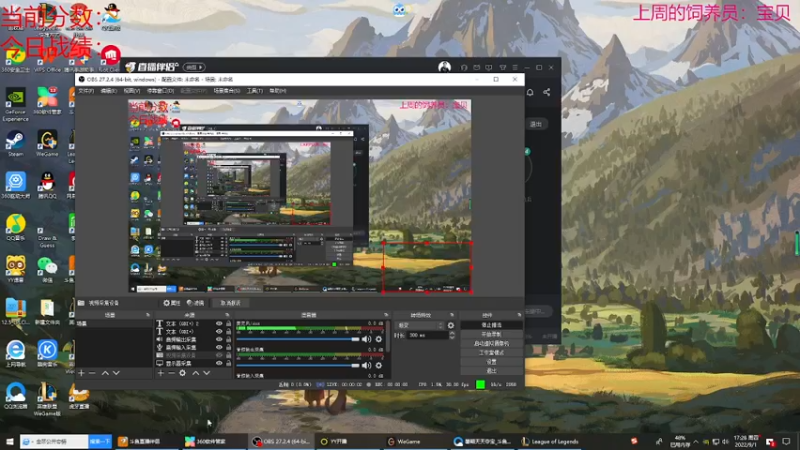
Task: Add a new scene with the plus icon
Action: click(81, 373)
